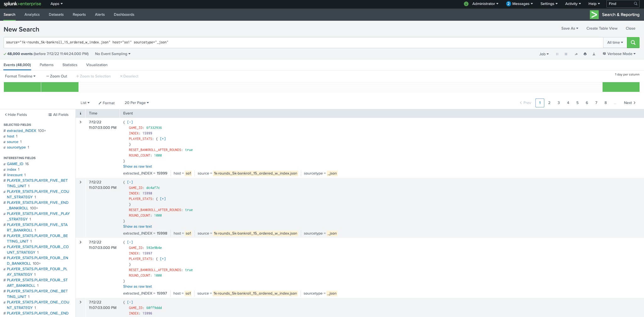Export results with the download icon
644x317 pixels.
[594, 54]
